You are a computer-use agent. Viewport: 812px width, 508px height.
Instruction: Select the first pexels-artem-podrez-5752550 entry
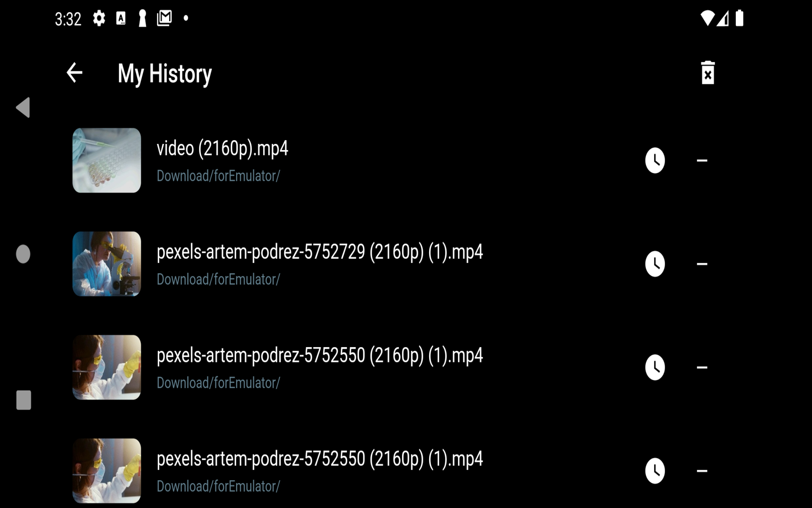tap(320, 356)
